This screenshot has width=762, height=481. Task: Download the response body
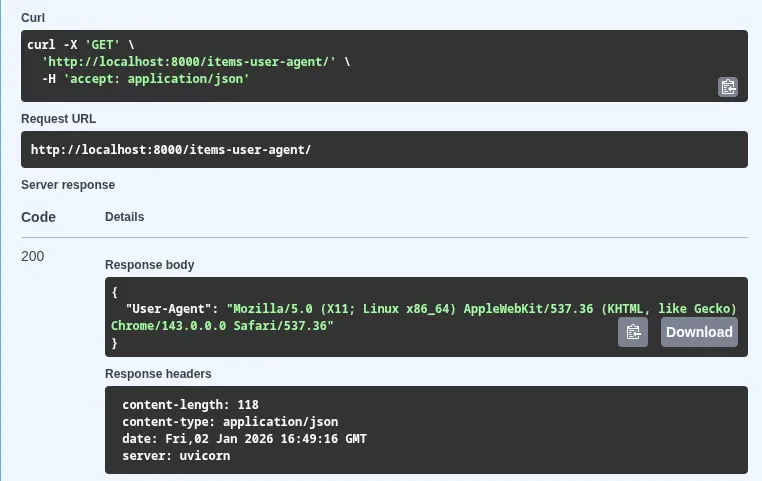(x=699, y=332)
